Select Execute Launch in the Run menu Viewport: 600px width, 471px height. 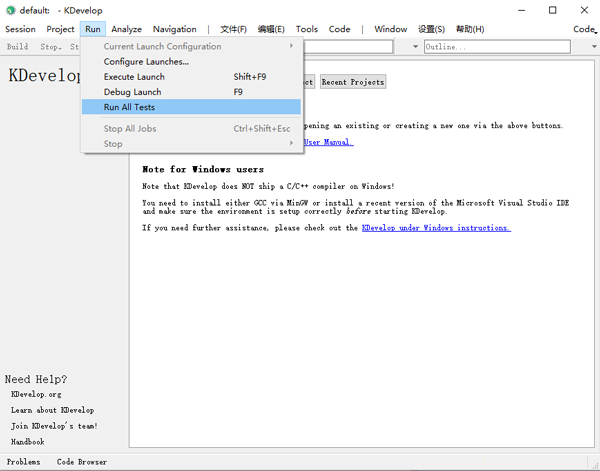pyautogui.click(x=191, y=77)
